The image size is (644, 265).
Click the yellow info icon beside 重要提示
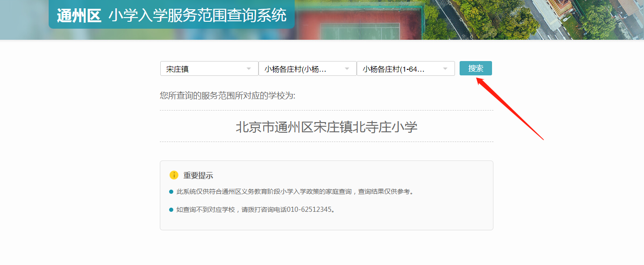(x=174, y=175)
